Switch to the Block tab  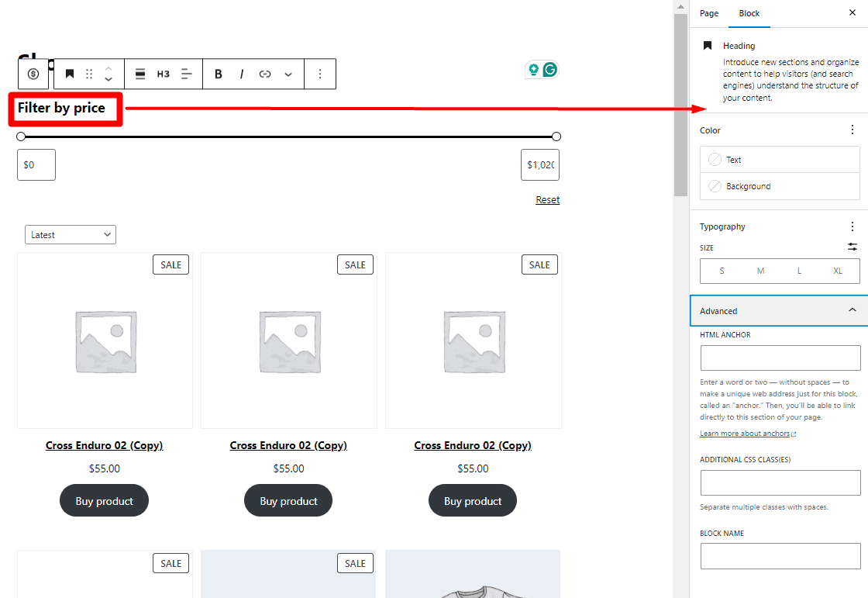click(x=749, y=13)
